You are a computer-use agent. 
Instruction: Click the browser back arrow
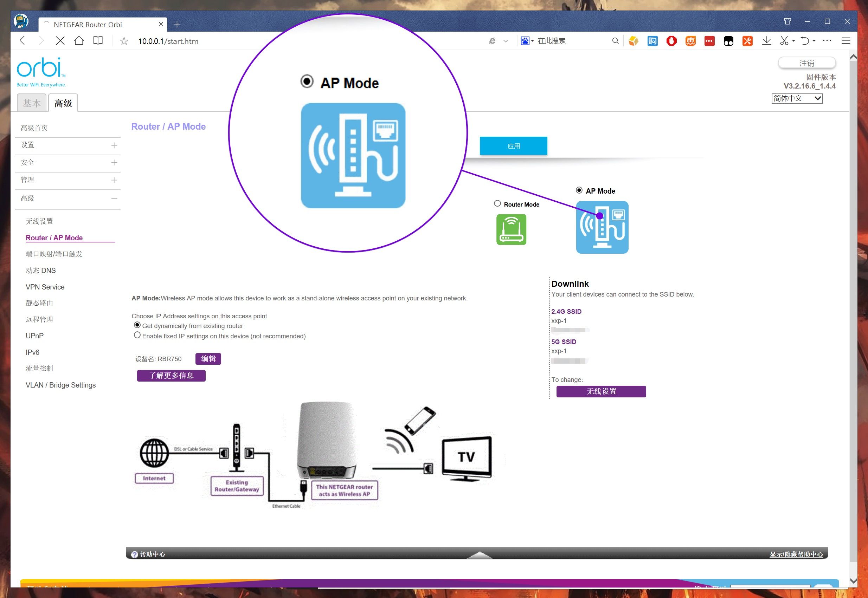(22, 40)
